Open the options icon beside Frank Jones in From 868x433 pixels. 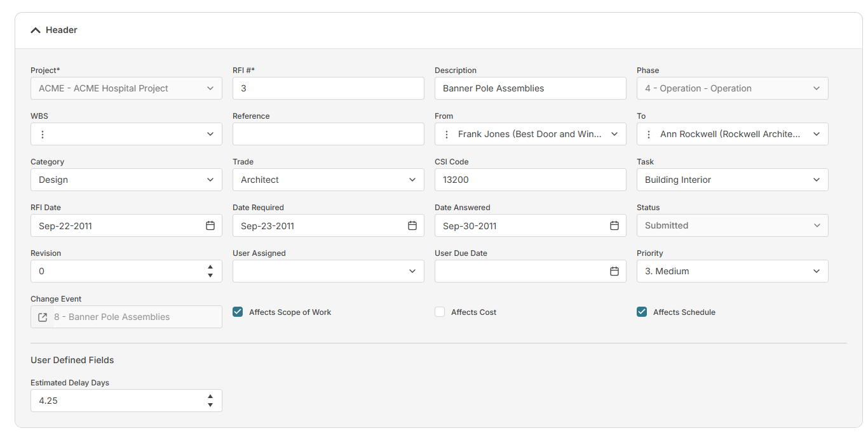click(447, 134)
